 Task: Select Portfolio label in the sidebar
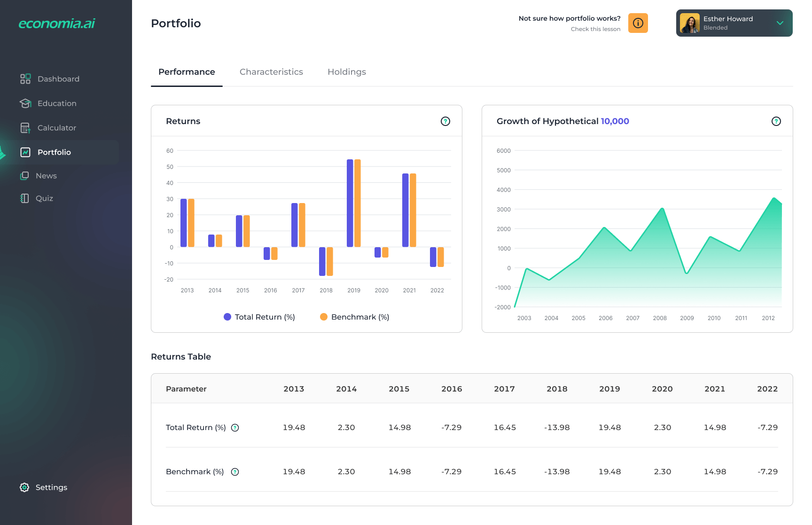point(54,152)
